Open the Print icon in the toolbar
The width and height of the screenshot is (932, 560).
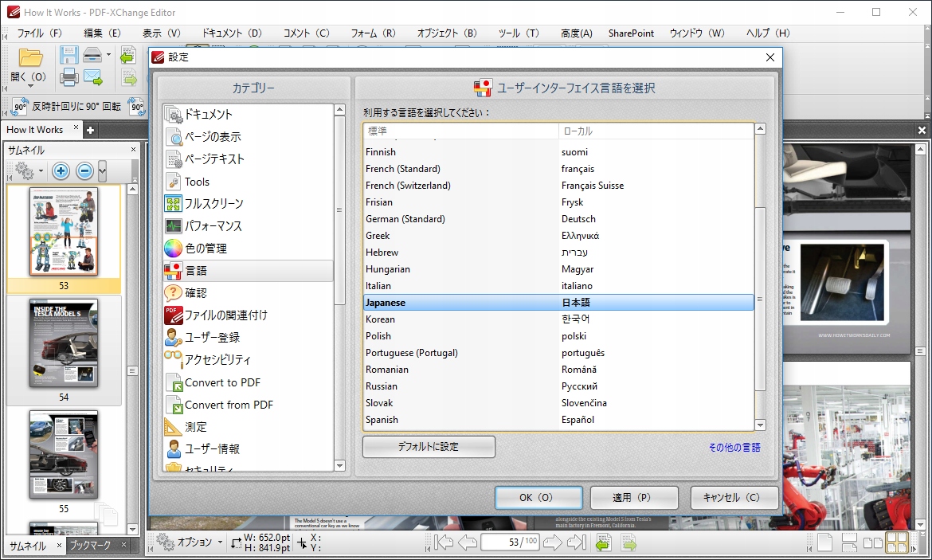click(x=69, y=76)
